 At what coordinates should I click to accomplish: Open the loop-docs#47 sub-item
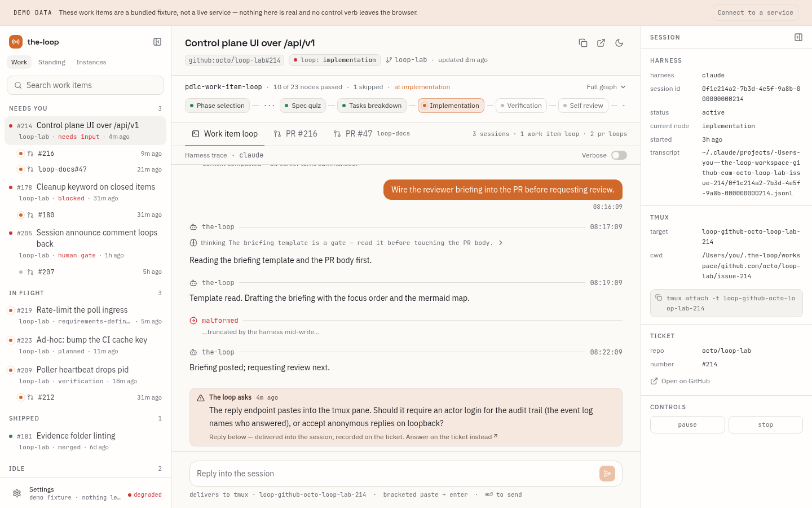coord(90,169)
